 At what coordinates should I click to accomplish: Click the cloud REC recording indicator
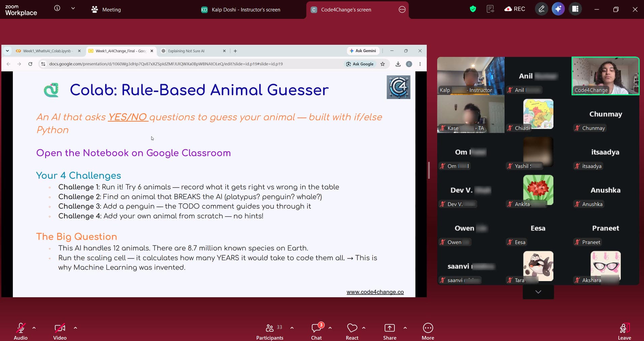click(515, 9)
